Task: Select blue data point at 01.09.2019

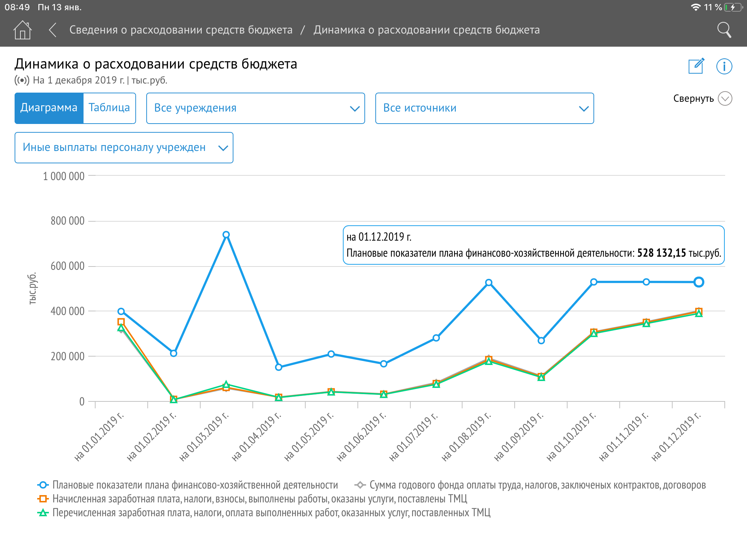Action: pos(541,341)
